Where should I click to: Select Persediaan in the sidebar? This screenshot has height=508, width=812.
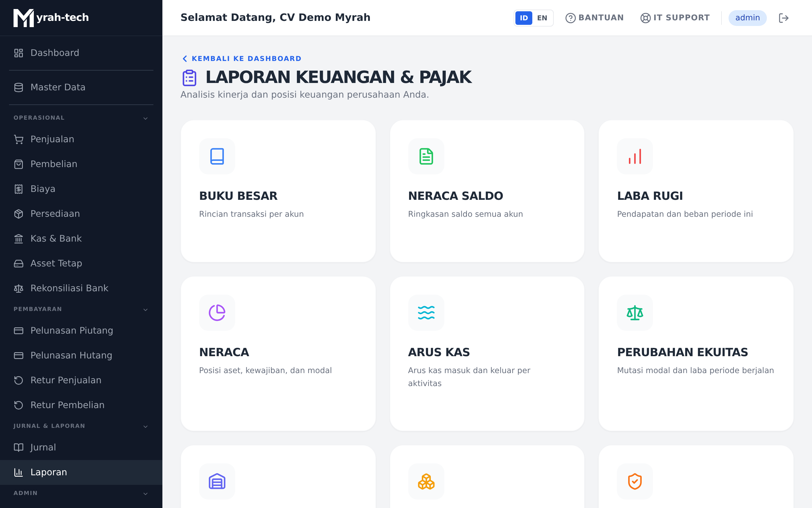tap(81, 214)
